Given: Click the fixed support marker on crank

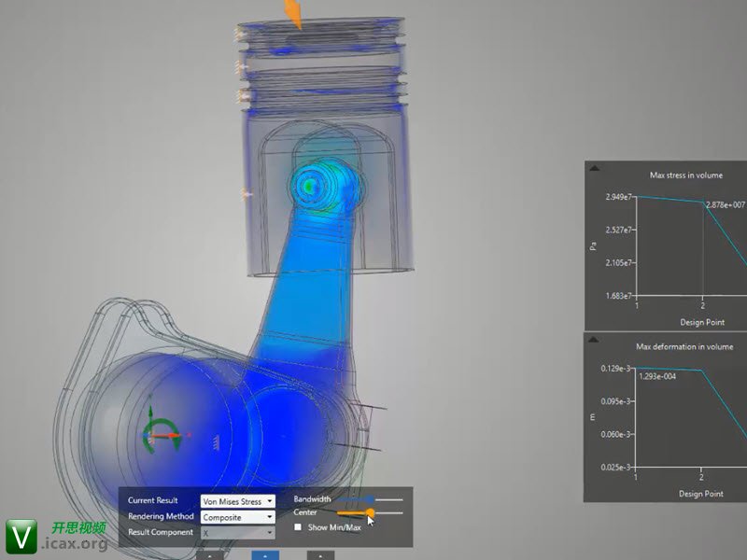Looking at the screenshot, I should [217, 437].
